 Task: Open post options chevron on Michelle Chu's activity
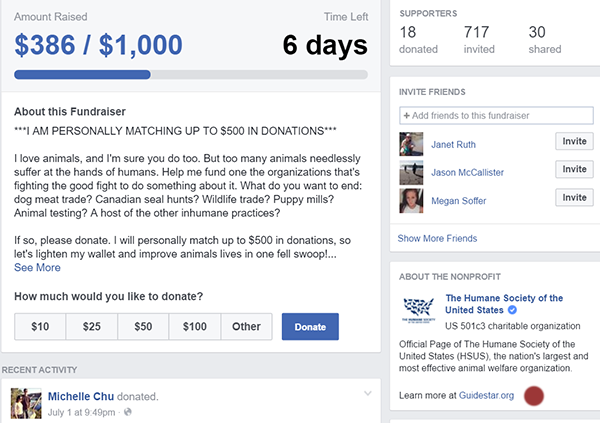[x=368, y=393]
